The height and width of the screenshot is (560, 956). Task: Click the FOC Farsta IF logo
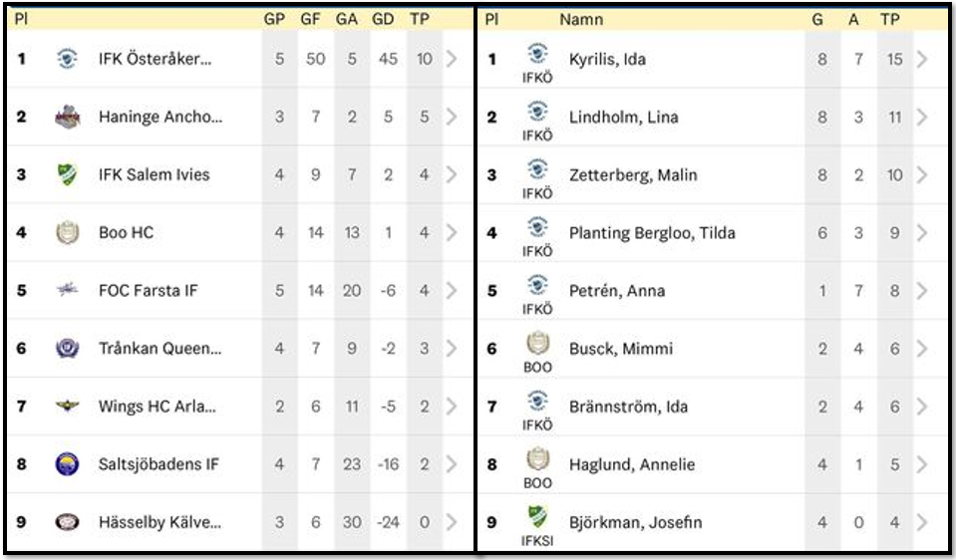[x=67, y=290]
